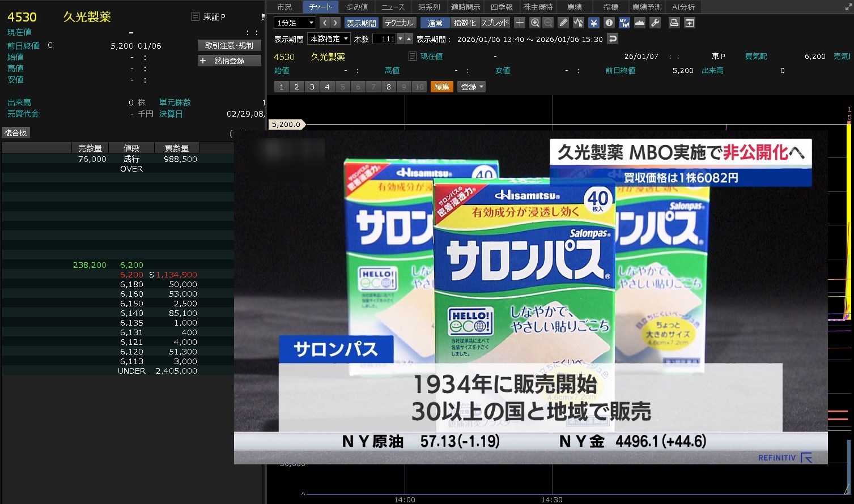Image resolution: width=854 pixels, height=504 pixels.
Task: Select the pencil drawing tool icon
Action: click(x=563, y=23)
